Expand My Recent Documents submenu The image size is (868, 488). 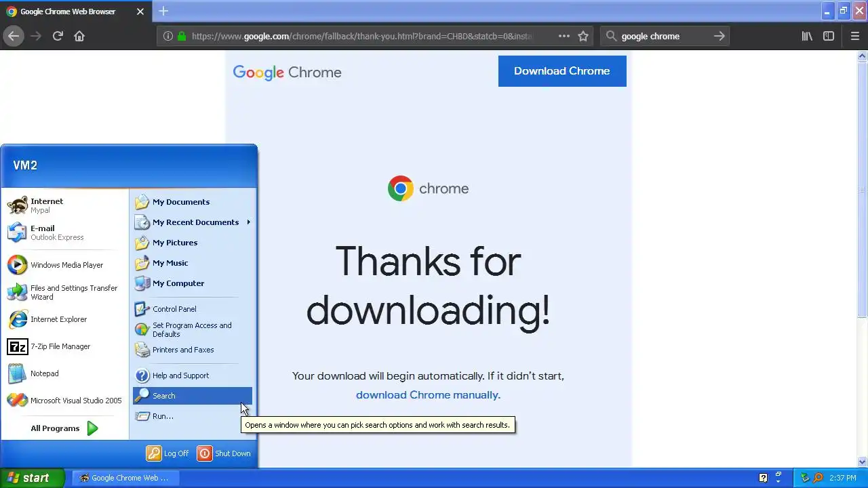pos(193,222)
